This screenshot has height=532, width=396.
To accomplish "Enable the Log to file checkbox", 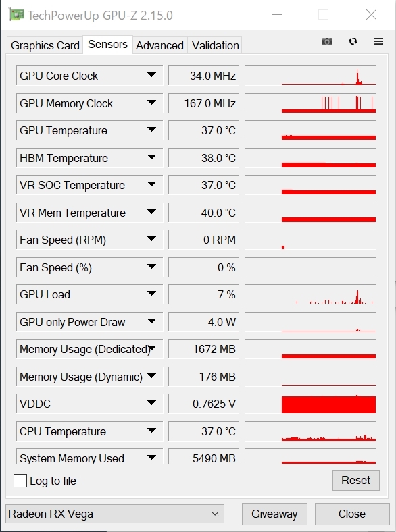I will point(20,481).
